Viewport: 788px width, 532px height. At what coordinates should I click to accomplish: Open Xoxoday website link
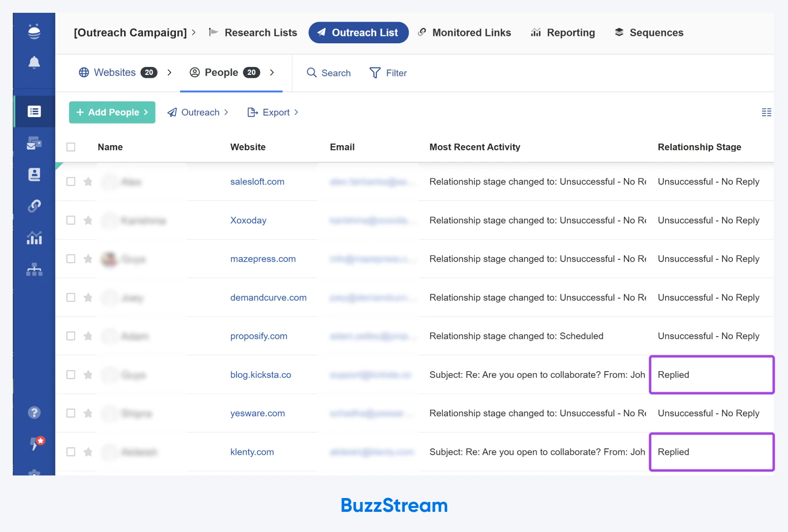tap(248, 220)
